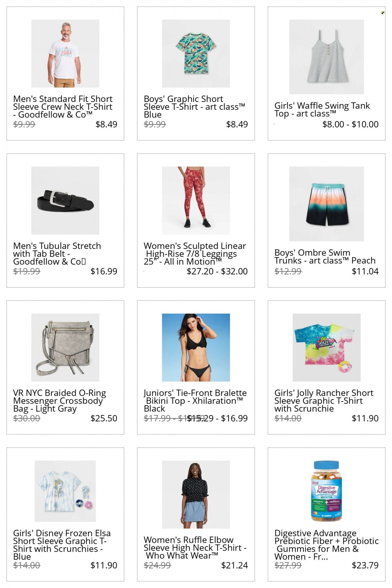Click the Women's Ruffle Elbow Sleeve T-Shirt title

195,548
